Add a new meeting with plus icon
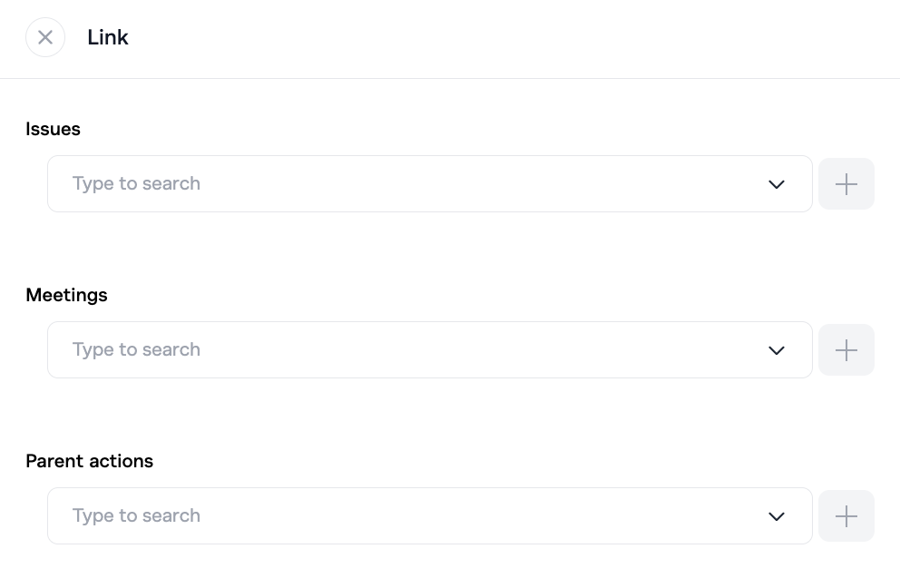Viewport: 900px width, 588px height. [846, 350]
